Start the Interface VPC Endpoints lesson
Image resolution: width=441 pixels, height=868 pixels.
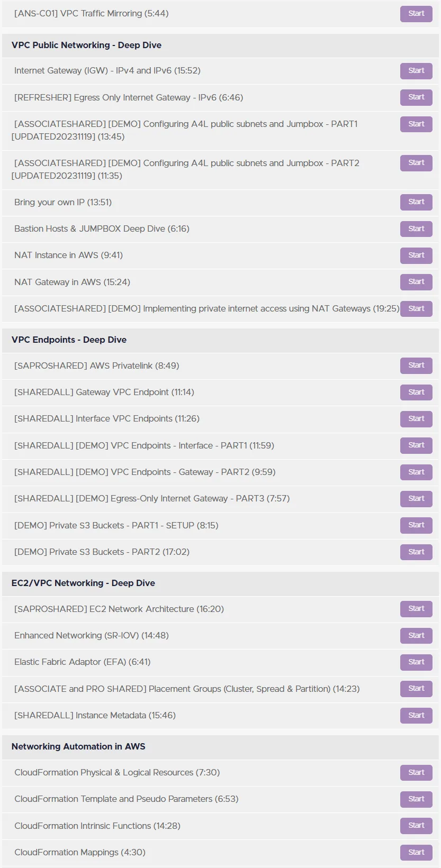click(x=416, y=419)
